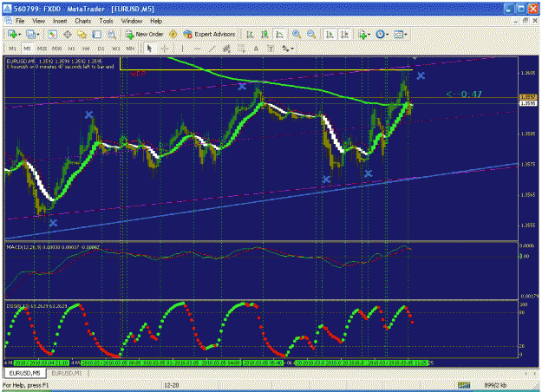Open the Market Watch window icon

[53, 34]
